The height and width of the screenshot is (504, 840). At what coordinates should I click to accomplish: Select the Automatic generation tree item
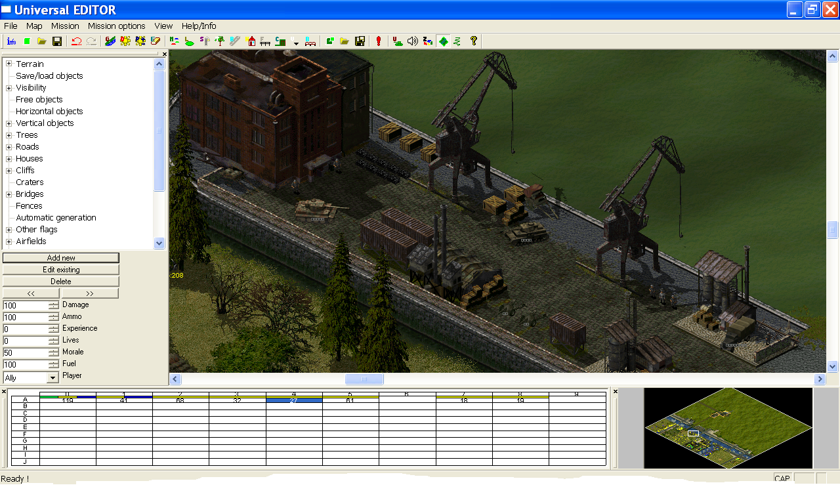tap(56, 217)
